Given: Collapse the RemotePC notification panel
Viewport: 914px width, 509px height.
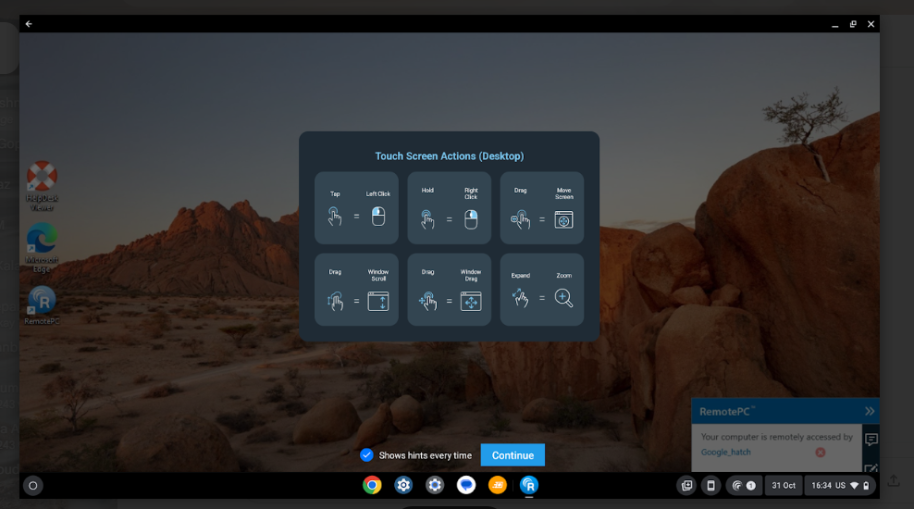Looking at the screenshot, I should coord(869,411).
